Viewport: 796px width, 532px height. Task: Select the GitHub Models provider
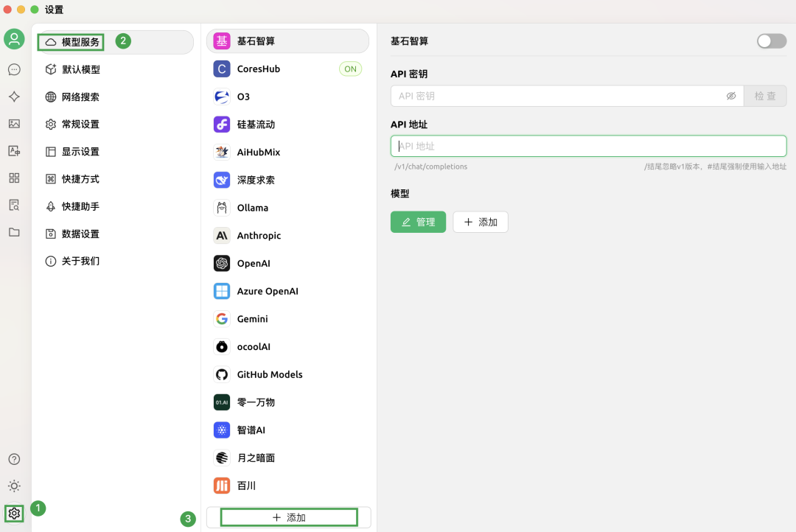tap(287, 374)
